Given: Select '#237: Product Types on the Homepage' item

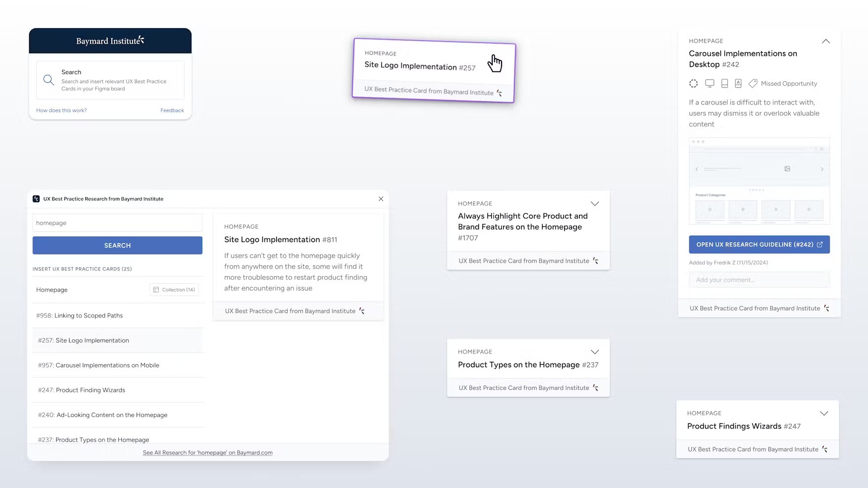Looking at the screenshot, I should [x=118, y=437].
